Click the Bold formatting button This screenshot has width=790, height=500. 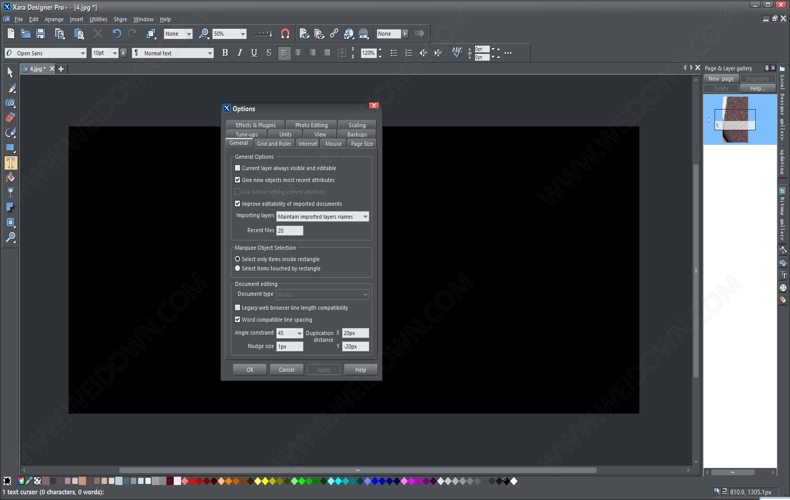(225, 53)
